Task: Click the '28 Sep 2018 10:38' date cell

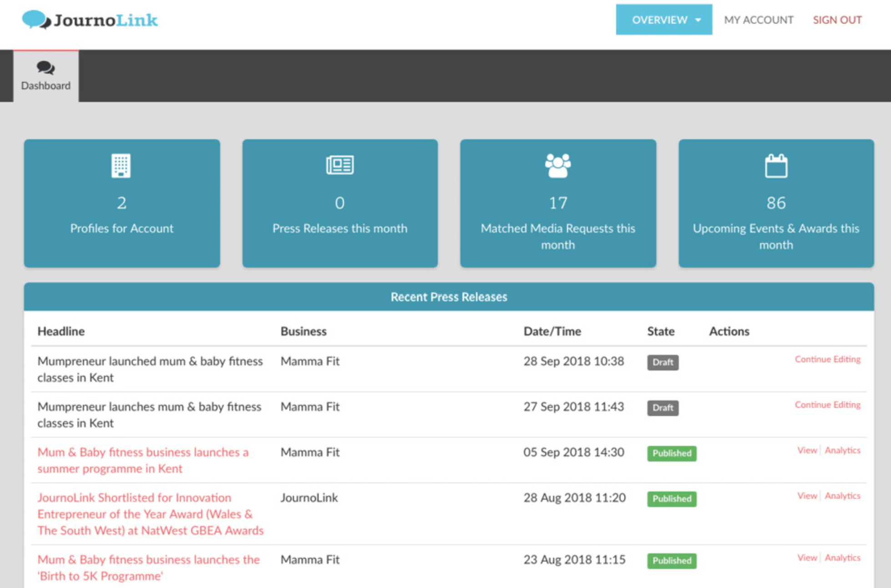Action: click(x=573, y=361)
